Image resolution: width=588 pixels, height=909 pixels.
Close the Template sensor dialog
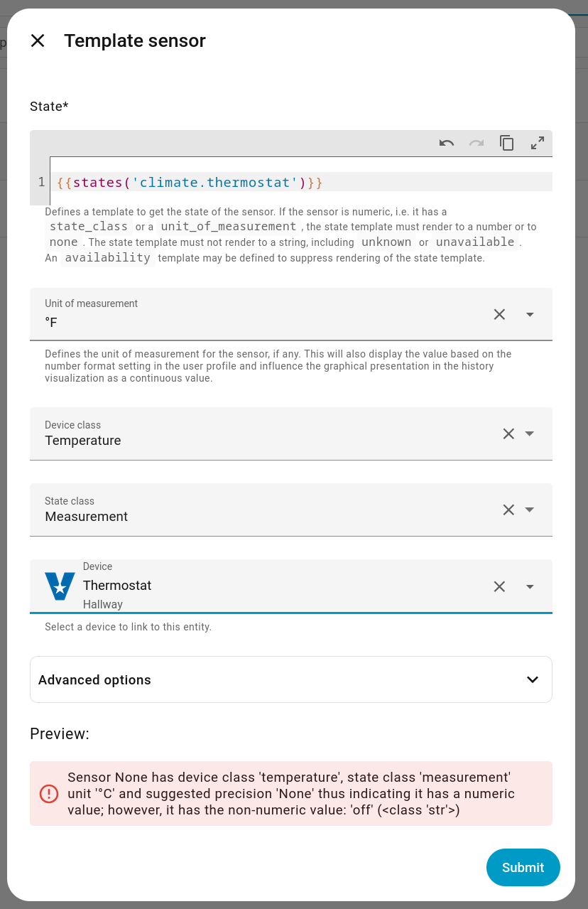38,41
